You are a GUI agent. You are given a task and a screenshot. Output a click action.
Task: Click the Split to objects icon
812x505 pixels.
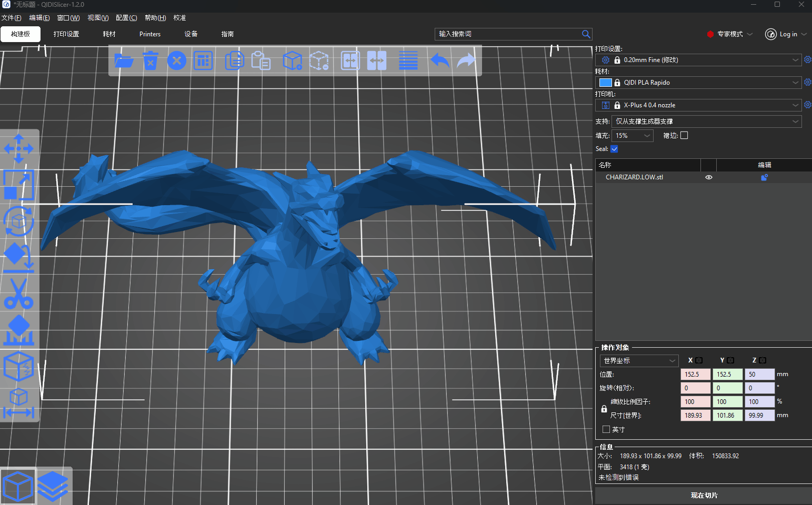click(x=350, y=61)
